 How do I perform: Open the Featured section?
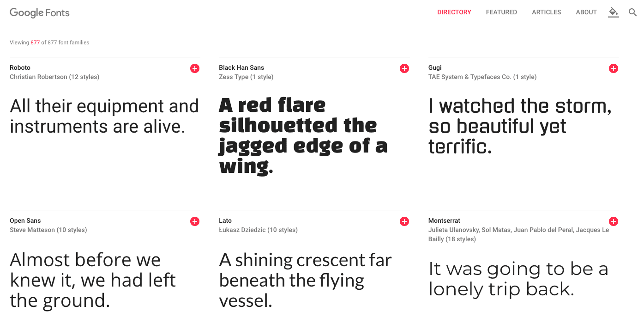click(x=501, y=12)
